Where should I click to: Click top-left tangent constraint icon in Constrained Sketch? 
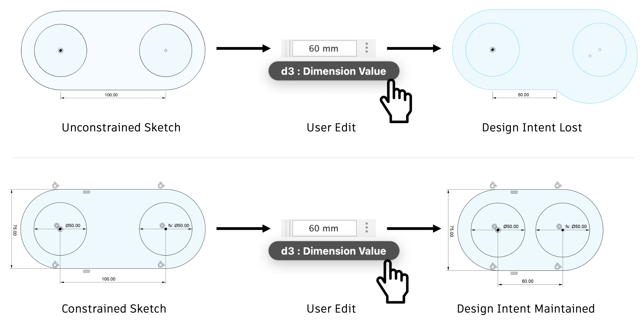click(x=55, y=185)
